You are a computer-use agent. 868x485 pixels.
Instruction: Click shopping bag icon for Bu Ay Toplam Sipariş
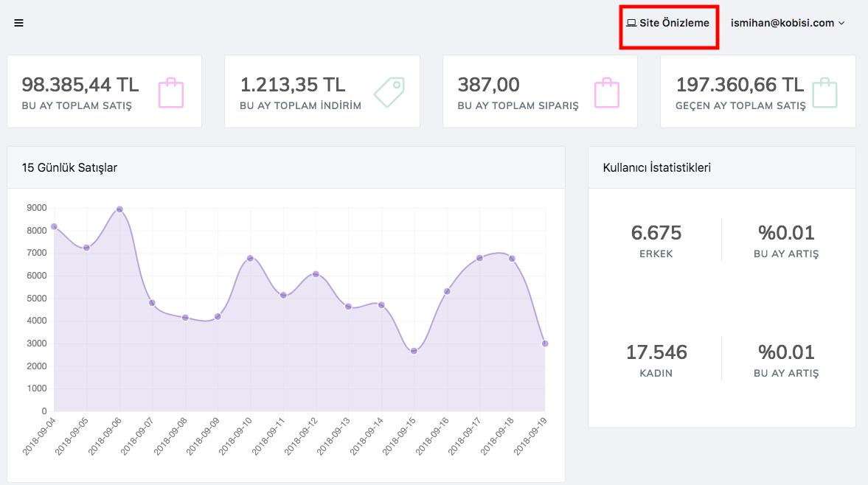[x=607, y=92]
